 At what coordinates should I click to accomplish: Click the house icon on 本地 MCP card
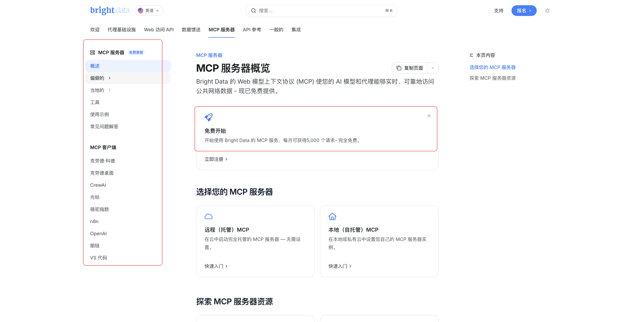332,216
